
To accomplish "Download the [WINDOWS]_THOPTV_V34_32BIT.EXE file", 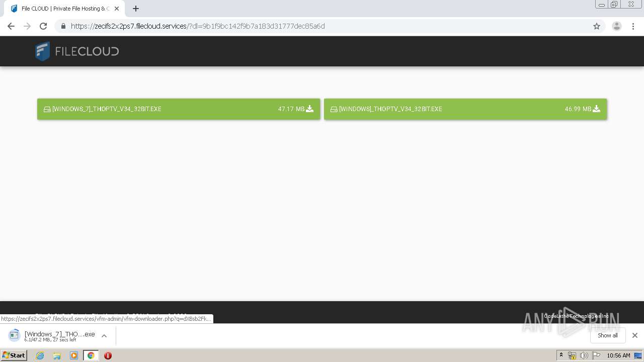I will [x=465, y=109].
